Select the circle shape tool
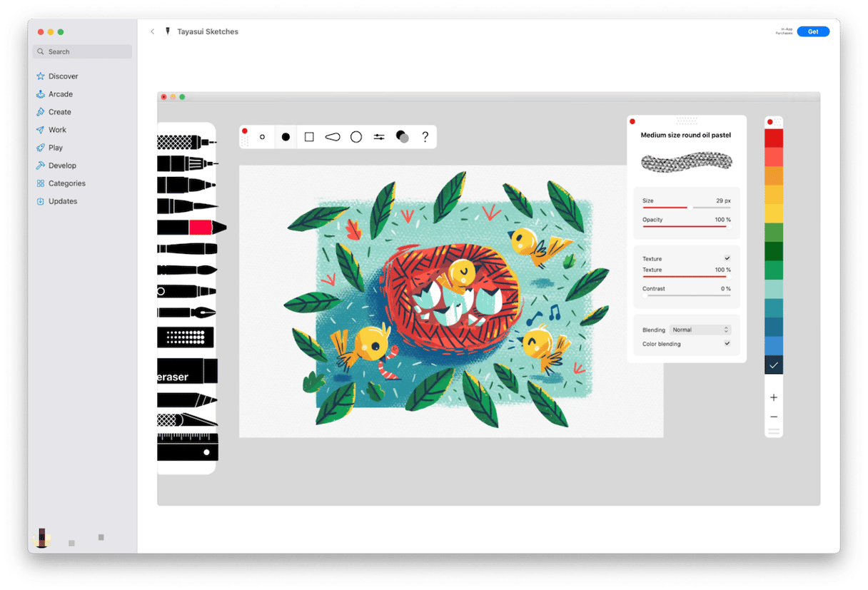Screen dimensions: 868x590 pos(356,137)
